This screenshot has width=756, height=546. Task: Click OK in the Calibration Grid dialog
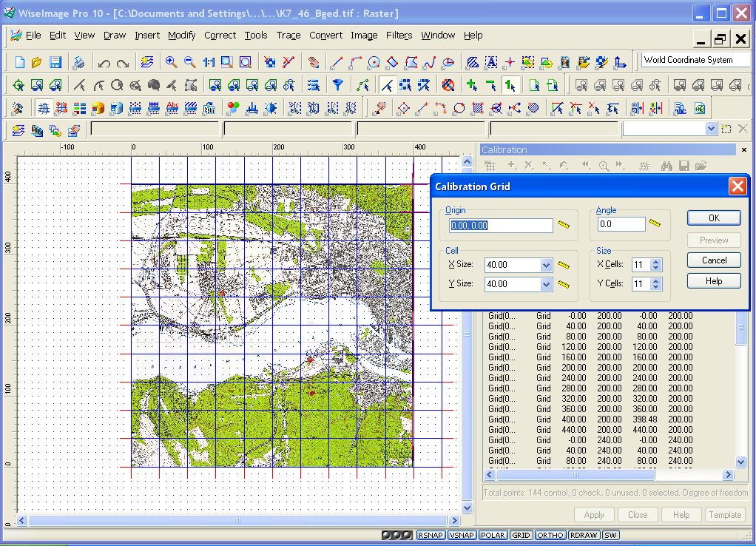point(713,218)
